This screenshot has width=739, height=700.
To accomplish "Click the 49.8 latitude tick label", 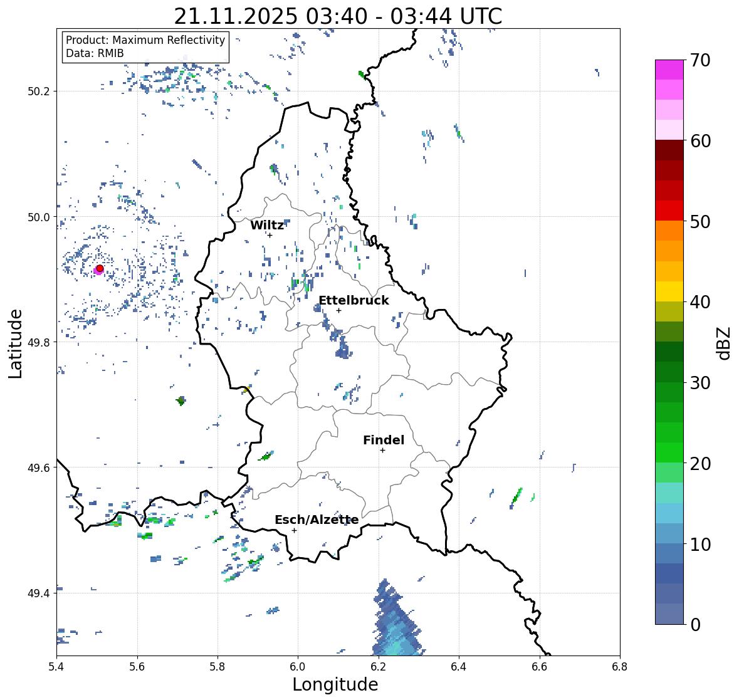I will (x=39, y=342).
